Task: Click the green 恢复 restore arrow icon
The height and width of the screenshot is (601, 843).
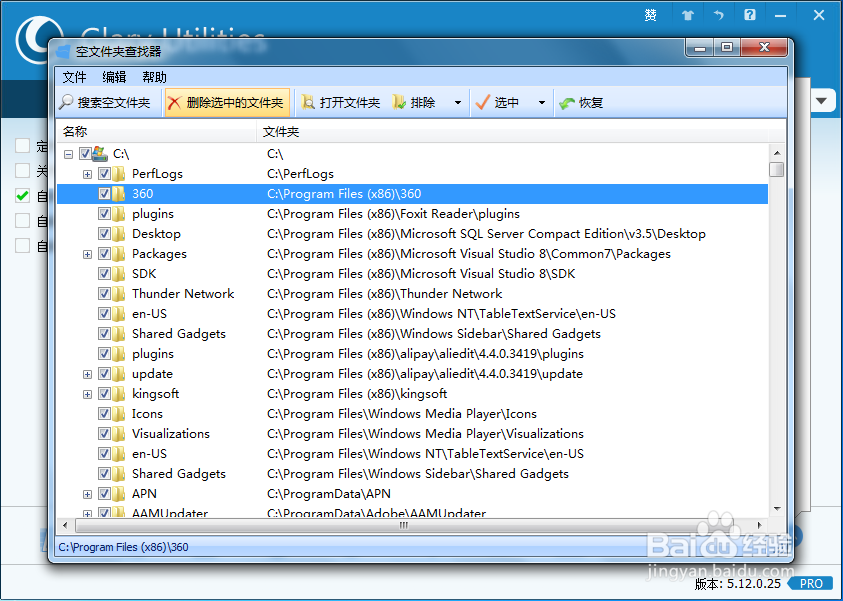Action: [x=567, y=103]
